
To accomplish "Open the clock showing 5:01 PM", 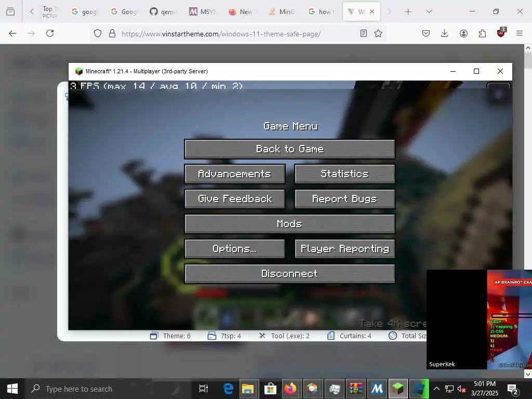I will pos(485,389).
